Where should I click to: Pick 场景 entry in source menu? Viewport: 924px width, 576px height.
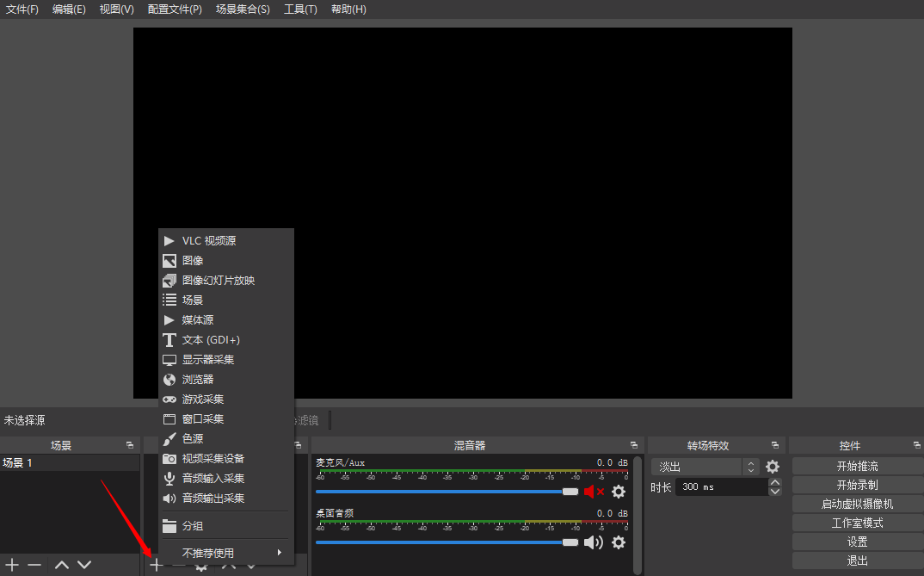(x=226, y=300)
